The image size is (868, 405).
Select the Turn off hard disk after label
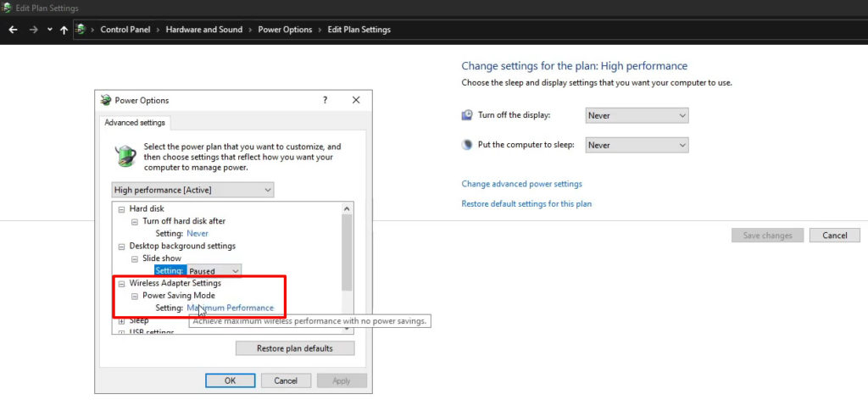coord(184,221)
